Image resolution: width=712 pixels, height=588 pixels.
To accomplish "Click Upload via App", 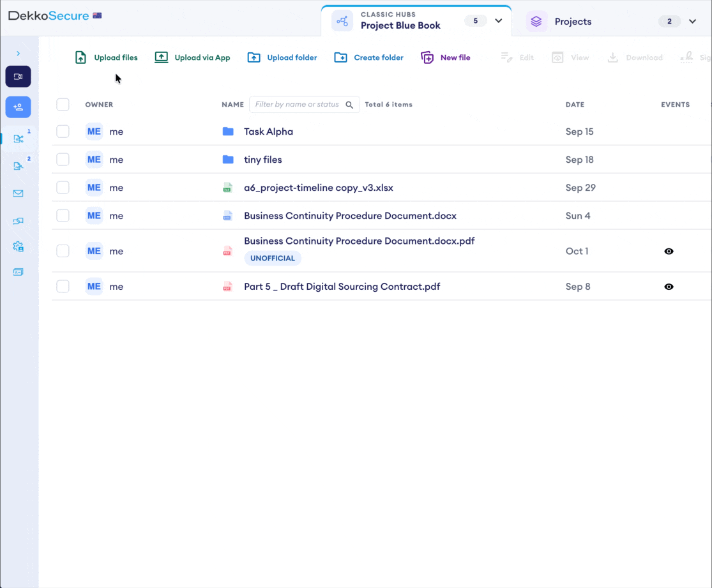I will [193, 57].
